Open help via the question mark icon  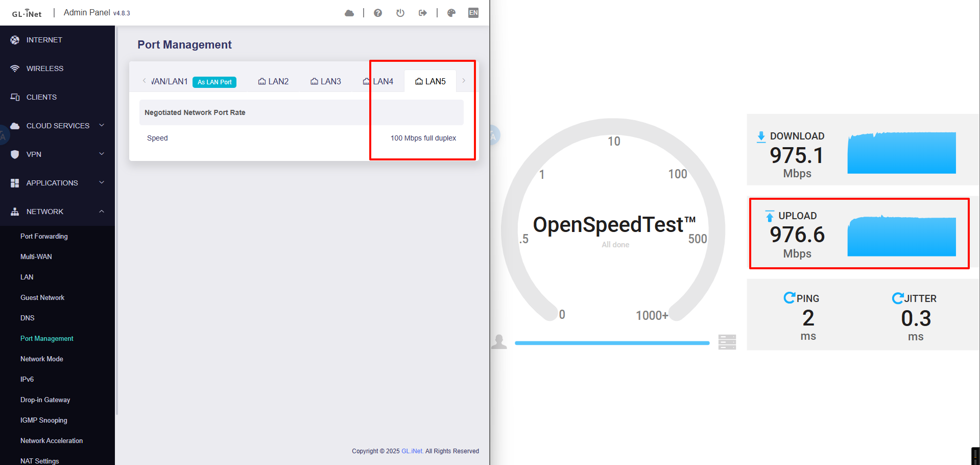378,13
